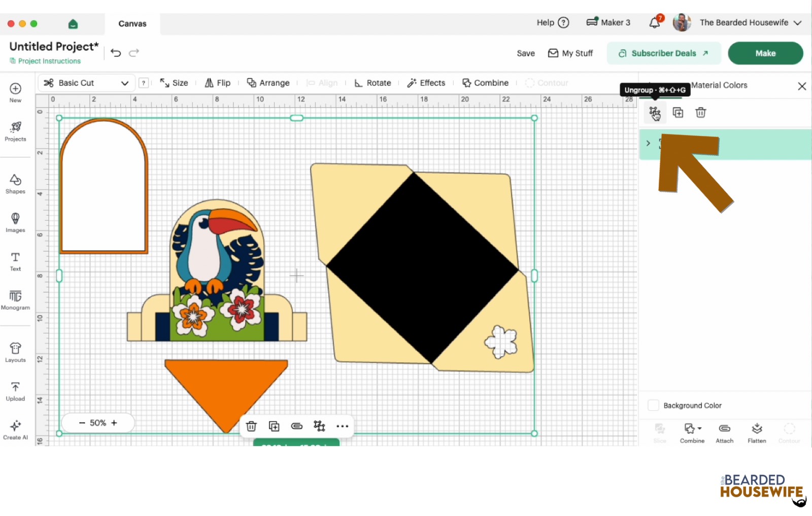Click the Ungroup icon in layers panel
Image resolution: width=812 pixels, height=516 pixels.
[x=655, y=113]
